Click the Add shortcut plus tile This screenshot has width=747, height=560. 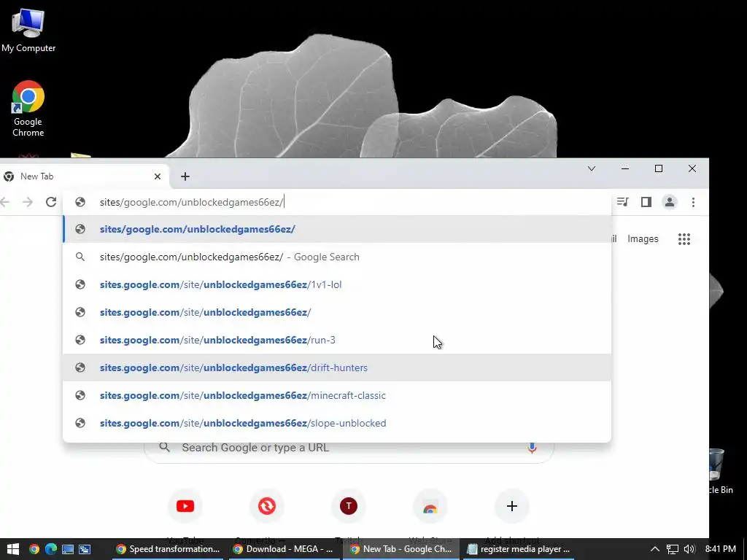511,506
